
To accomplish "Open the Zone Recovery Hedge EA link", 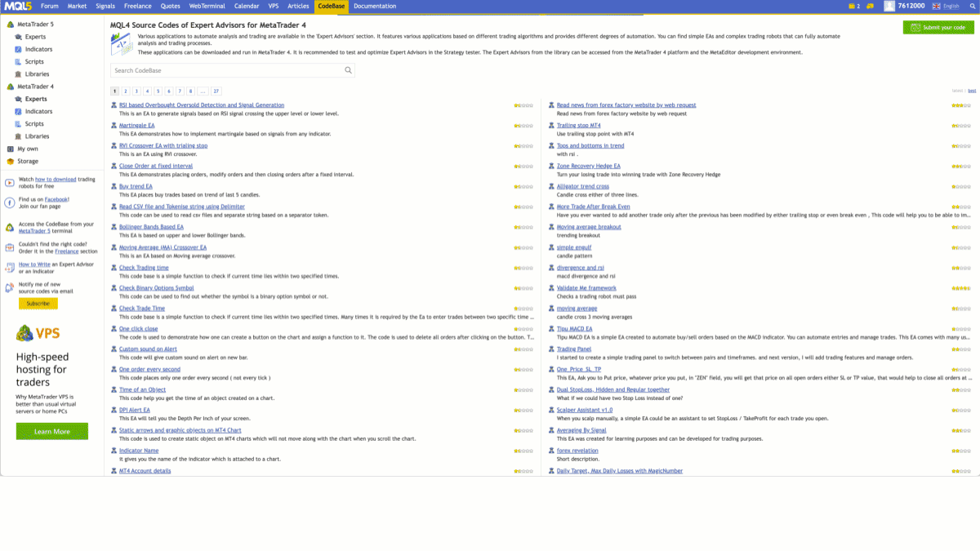I will [x=588, y=166].
